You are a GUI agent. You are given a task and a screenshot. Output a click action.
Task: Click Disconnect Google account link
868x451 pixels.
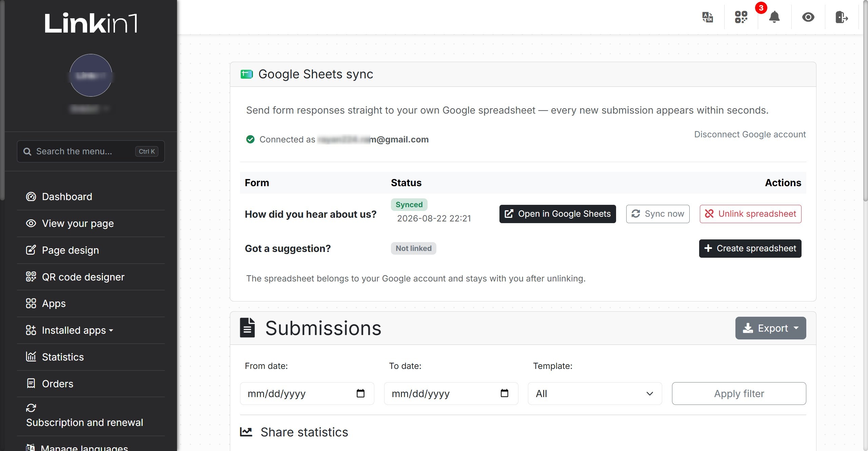(x=750, y=134)
